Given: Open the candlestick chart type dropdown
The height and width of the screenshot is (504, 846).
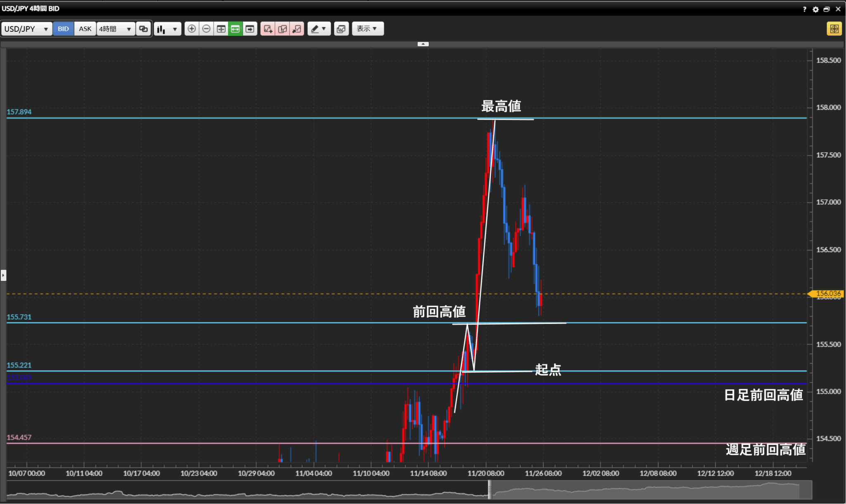Looking at the screenshot, I should pyautogui.click(x=167, y=29).
